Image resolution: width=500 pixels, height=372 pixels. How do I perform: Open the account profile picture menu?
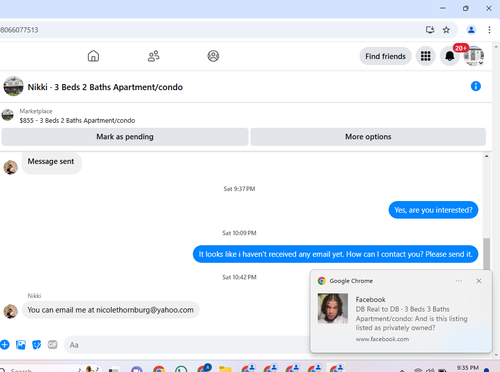(x=474, y=56)
